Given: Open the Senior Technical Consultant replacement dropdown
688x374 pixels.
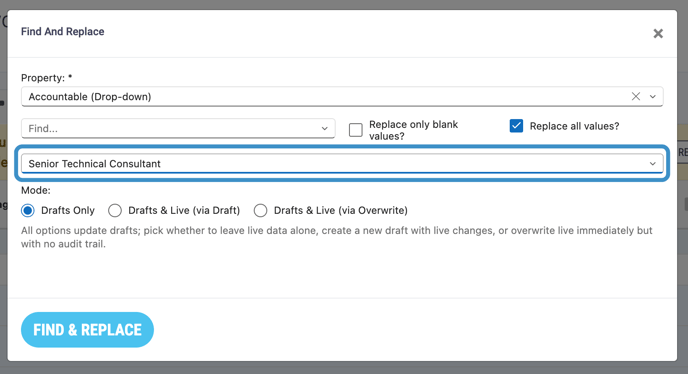Looking at the screenshot, I should [x=342, y=164].
